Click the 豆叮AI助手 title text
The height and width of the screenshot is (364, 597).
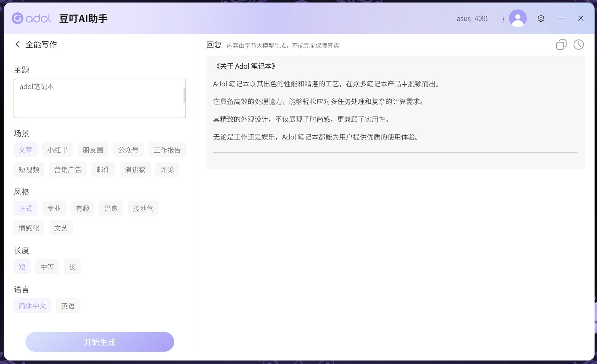pyautogui.click(x=83, y=18)
